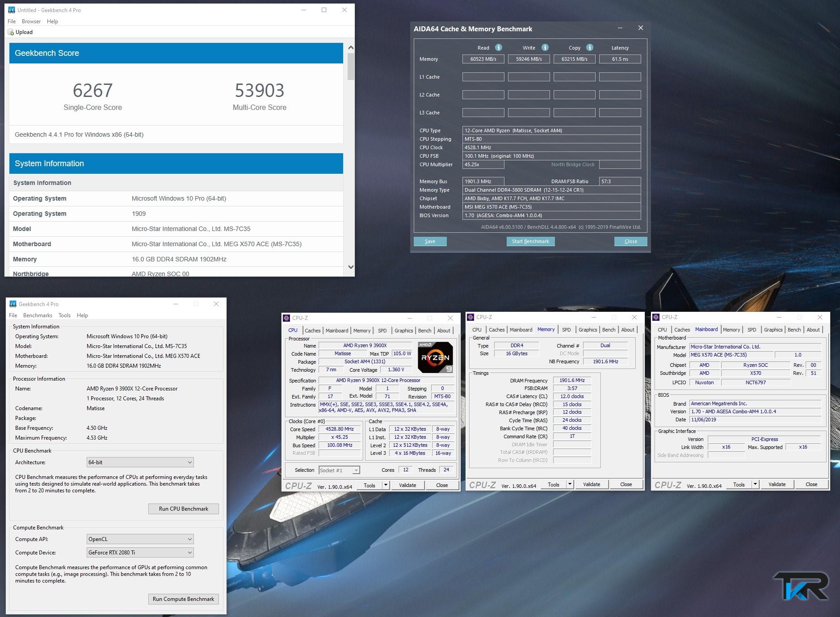Click CPU-Z Memory window title icon

pyautogui.click(x=470, y=317)
